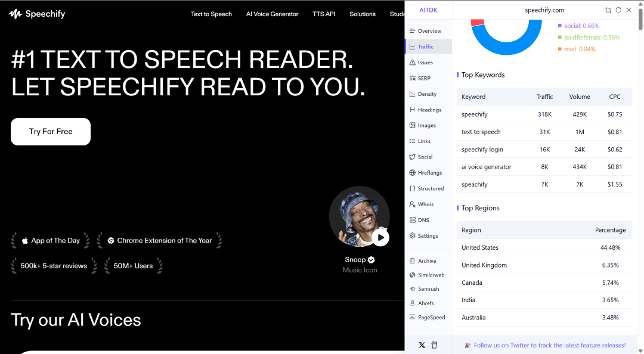Click the Archive building icon
The image size is (644, 354).
pos(413,261)
